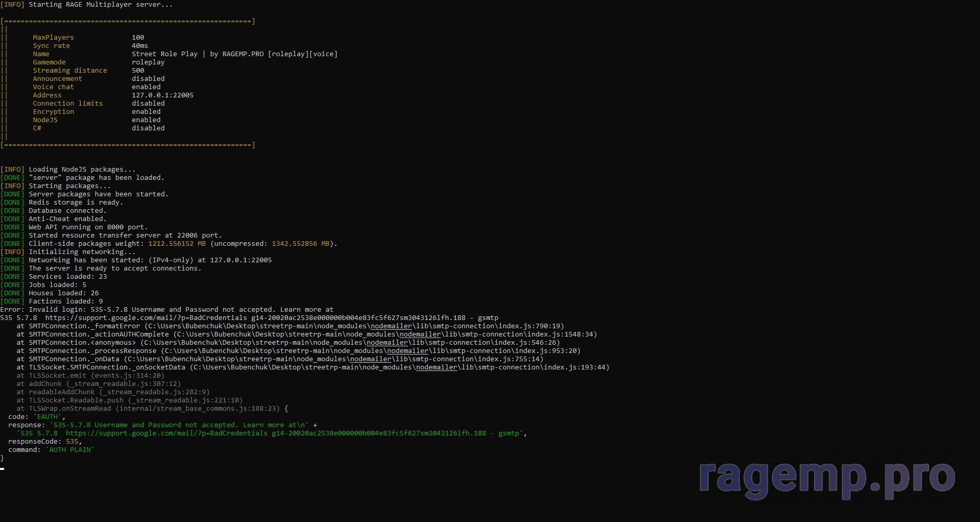
Task: Select the 'EAUTH' error code string
Action: pos(47,417)
